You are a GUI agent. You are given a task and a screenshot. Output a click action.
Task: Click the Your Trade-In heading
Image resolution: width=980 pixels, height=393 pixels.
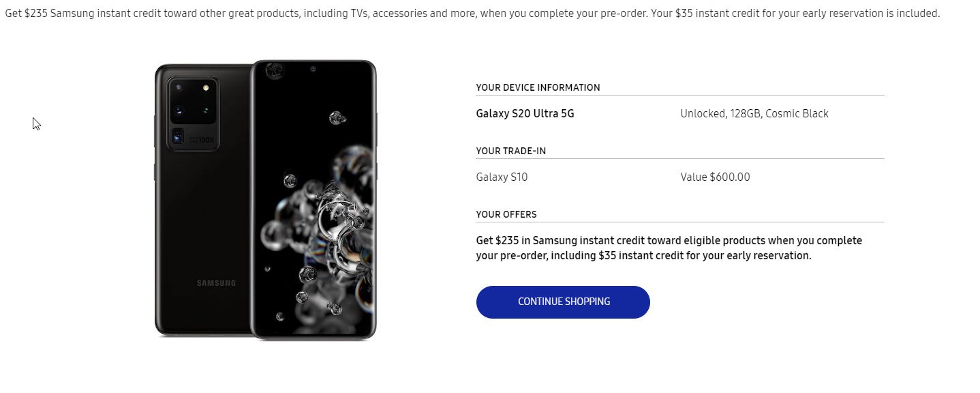(x=510, y=151)
